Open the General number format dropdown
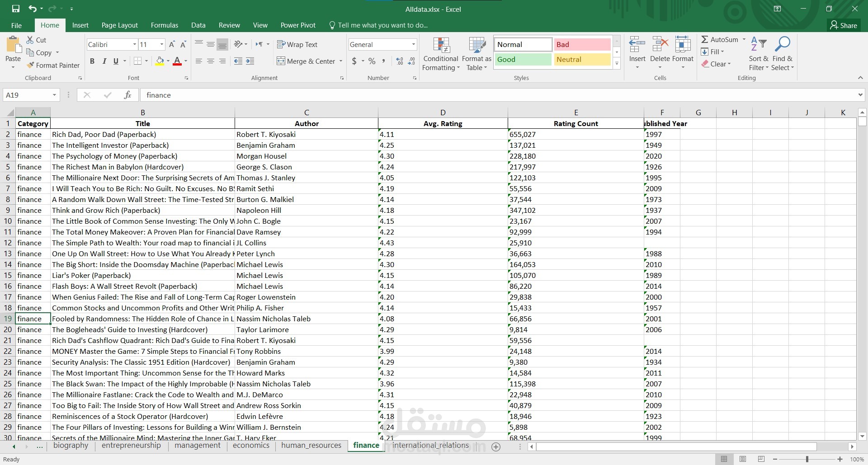 coord(413,44)
